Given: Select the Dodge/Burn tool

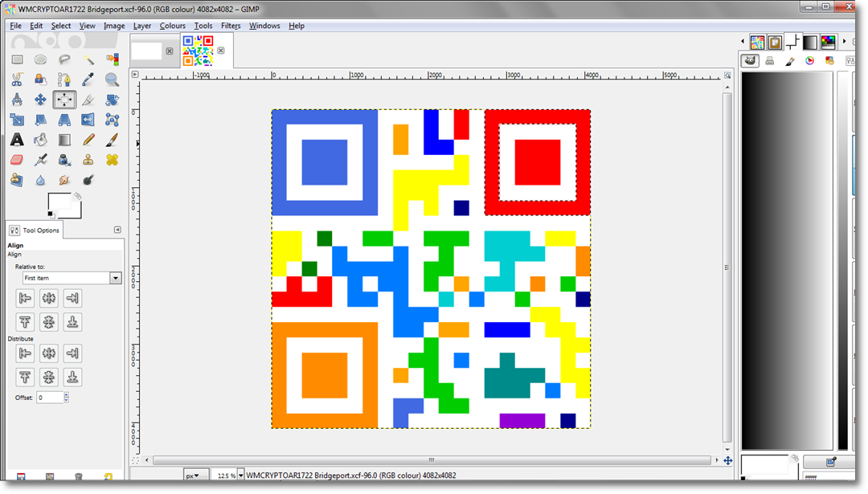Looking at the screenshot, I should (x=88, y=180).
